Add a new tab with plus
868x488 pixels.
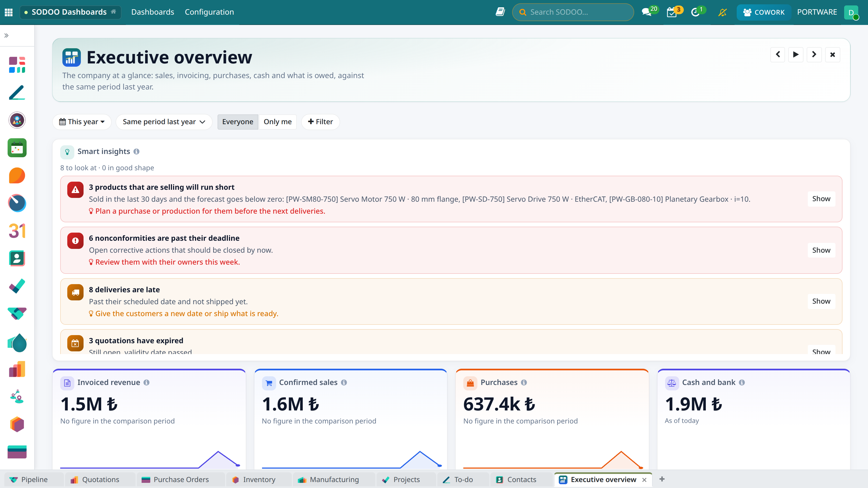pos(662,479)
